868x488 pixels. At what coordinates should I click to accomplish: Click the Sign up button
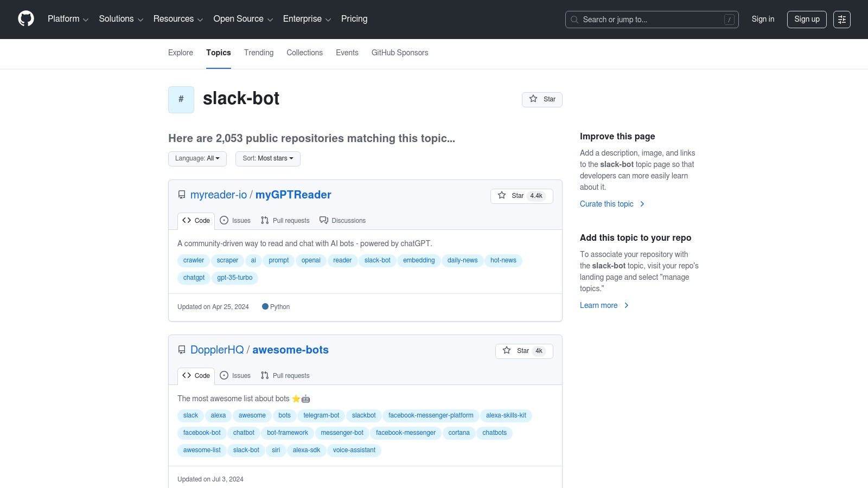tap(807, 19)
